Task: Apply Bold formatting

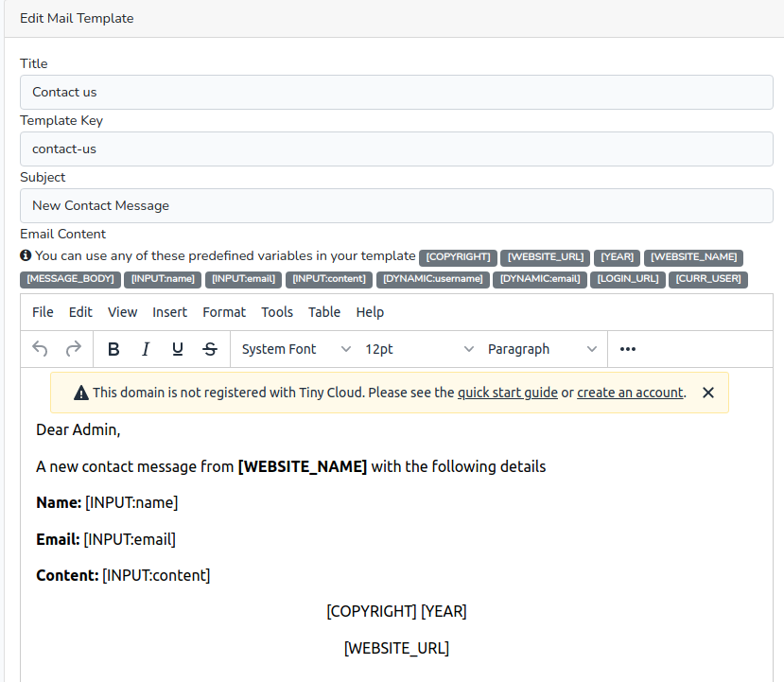Action: (113, 349)
